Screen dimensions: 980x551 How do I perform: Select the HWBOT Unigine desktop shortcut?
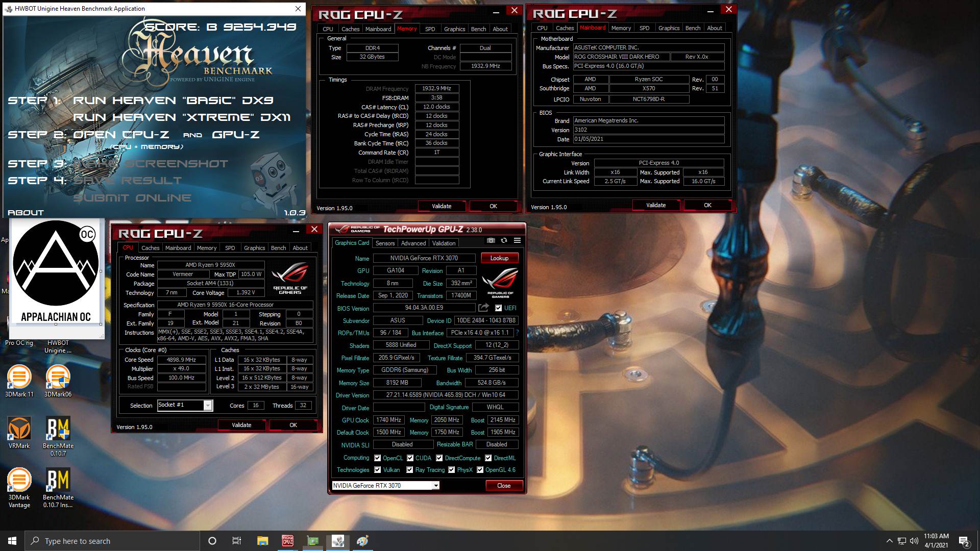pos(58,346)
